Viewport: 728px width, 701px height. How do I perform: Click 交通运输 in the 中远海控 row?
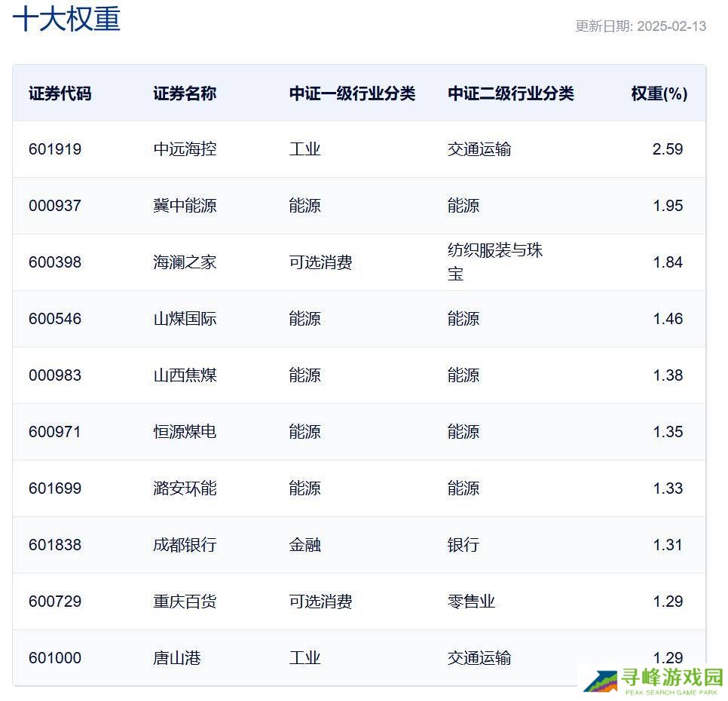pos(479,149)
